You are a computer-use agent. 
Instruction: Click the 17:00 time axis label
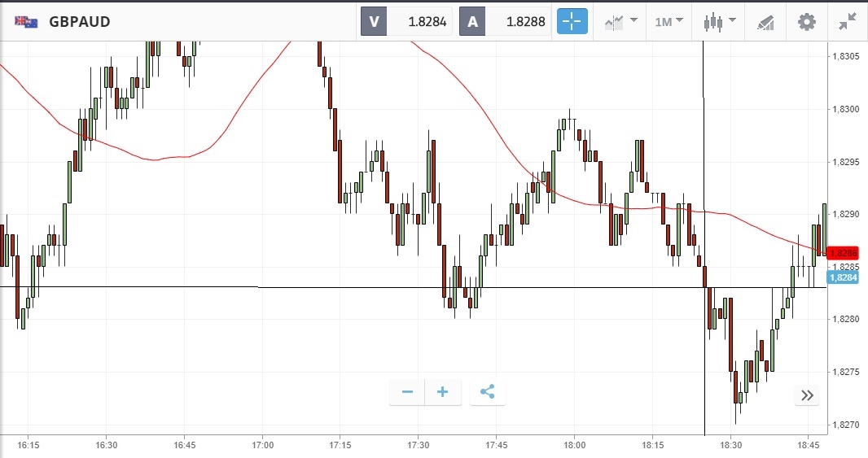(x=262, y=446)
